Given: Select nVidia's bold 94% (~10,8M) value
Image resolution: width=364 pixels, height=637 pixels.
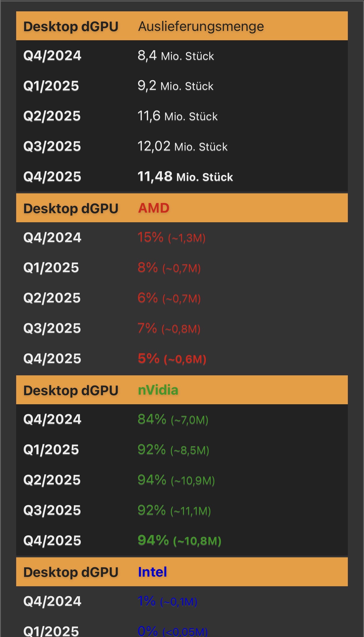Looking at the screenshot, I should point(179,541).
